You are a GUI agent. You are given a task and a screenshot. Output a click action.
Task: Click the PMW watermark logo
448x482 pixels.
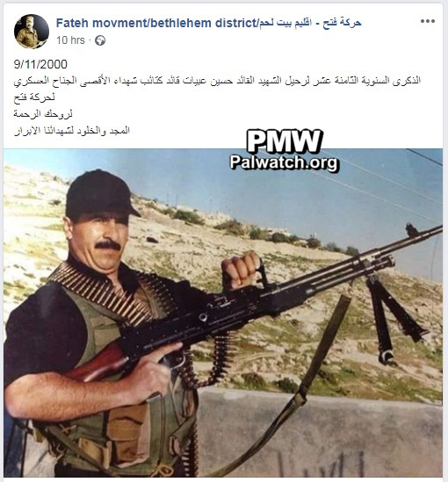click(285, 141)
